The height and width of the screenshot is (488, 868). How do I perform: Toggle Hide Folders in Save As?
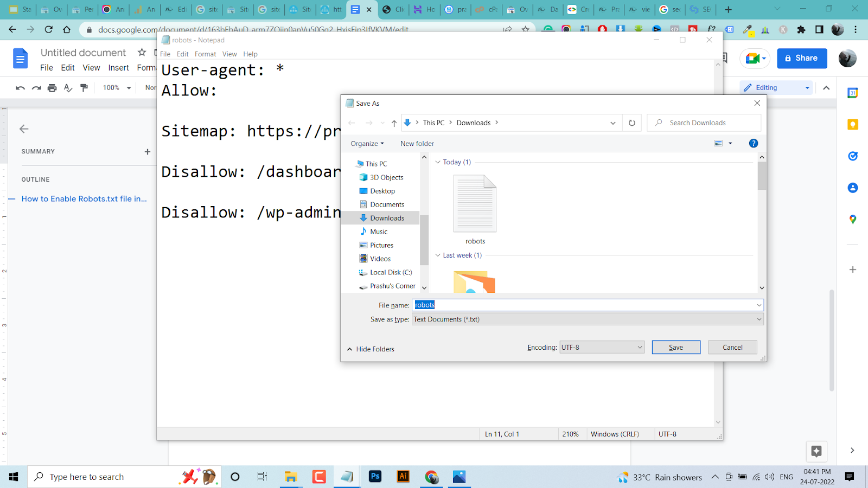coord(371,349)
